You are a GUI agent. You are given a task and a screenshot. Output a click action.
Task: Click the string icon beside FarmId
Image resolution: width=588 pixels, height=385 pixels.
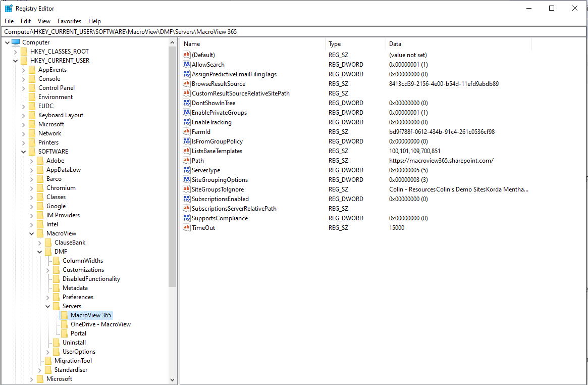tap(187, 132)
